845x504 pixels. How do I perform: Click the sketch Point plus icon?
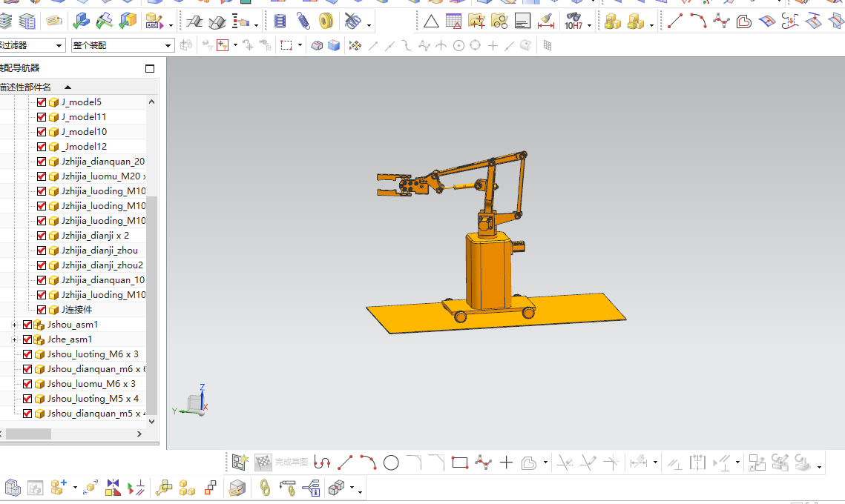tap(506, 462)
